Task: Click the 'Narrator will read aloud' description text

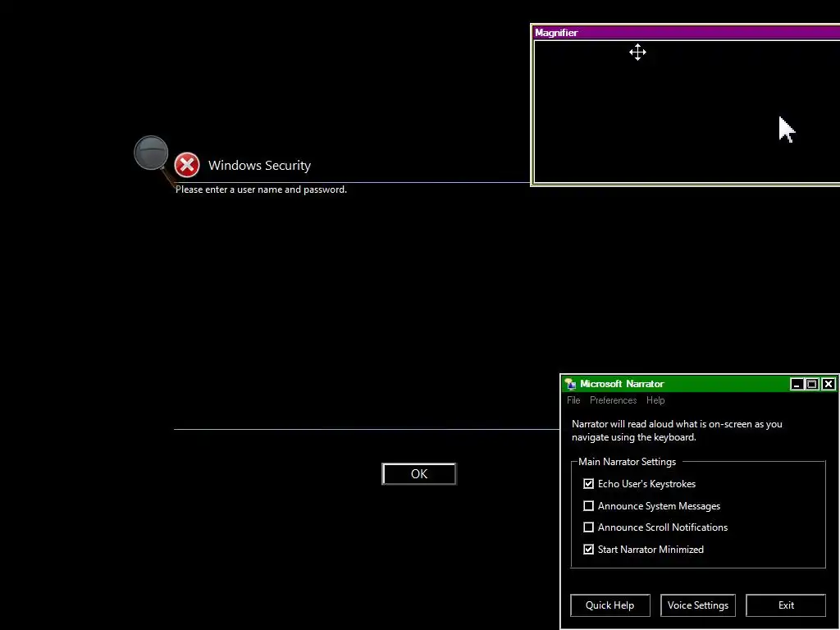Action: (x=677, y=430)
